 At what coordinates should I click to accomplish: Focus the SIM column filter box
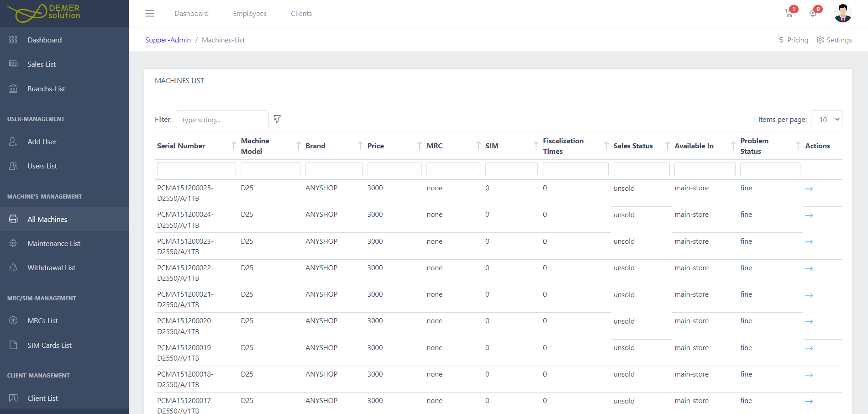511,169
